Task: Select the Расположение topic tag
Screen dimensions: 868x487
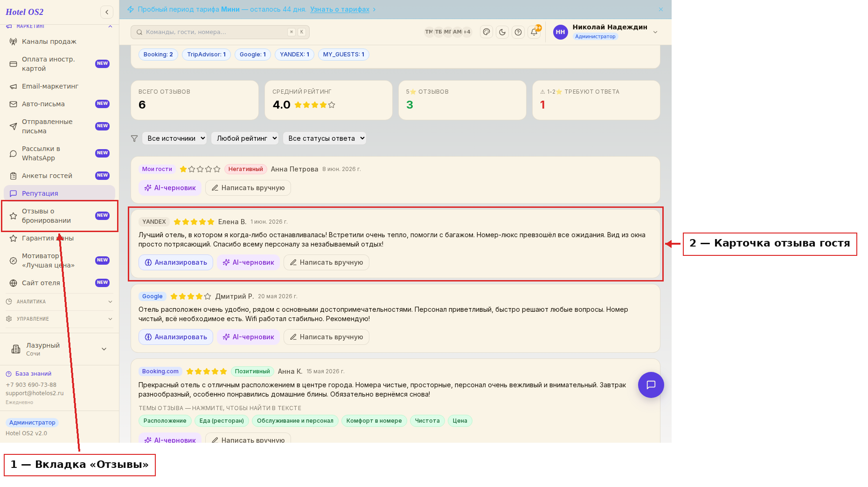Action: [x=165, y=421]
